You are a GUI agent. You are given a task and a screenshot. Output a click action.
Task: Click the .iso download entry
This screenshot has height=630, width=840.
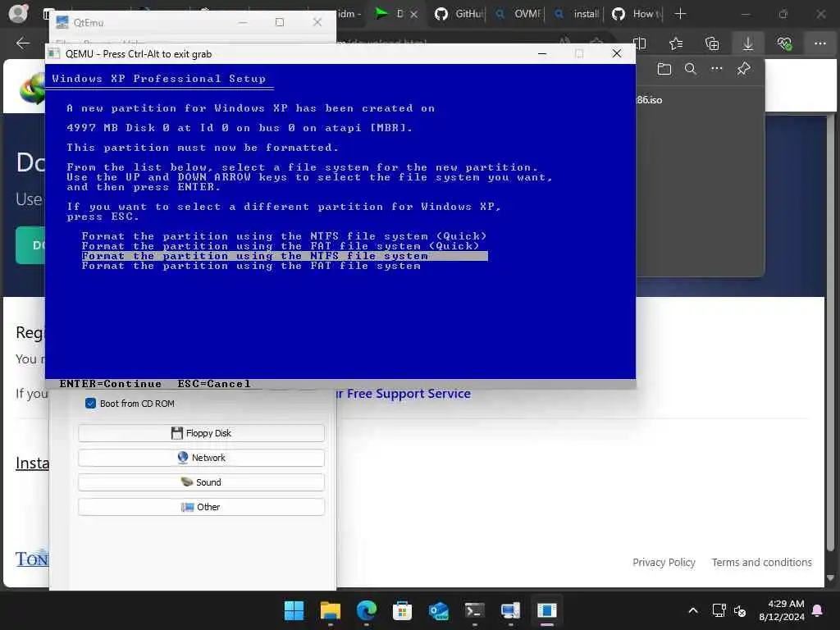coord(650,100)
